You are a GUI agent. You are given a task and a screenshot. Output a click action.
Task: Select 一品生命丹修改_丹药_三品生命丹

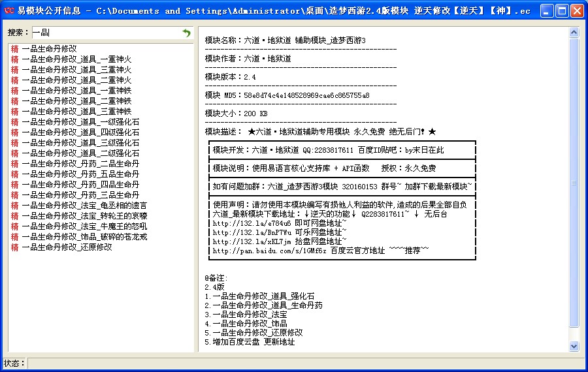[x=80, y=195]
